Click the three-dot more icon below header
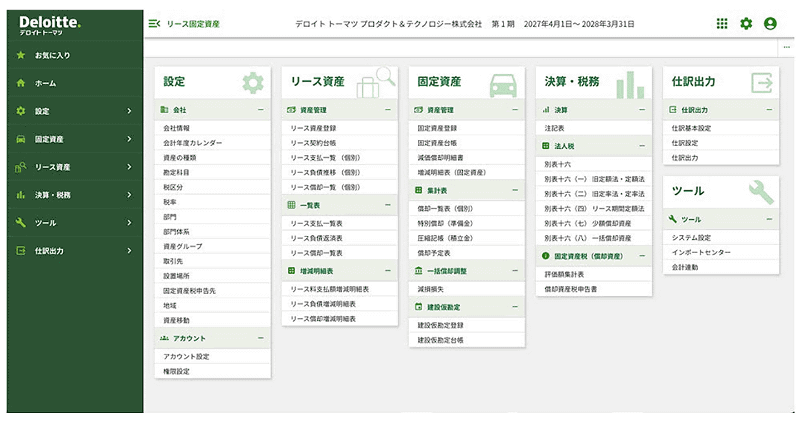Screen dimensions: 800x424 coord(786,47)
